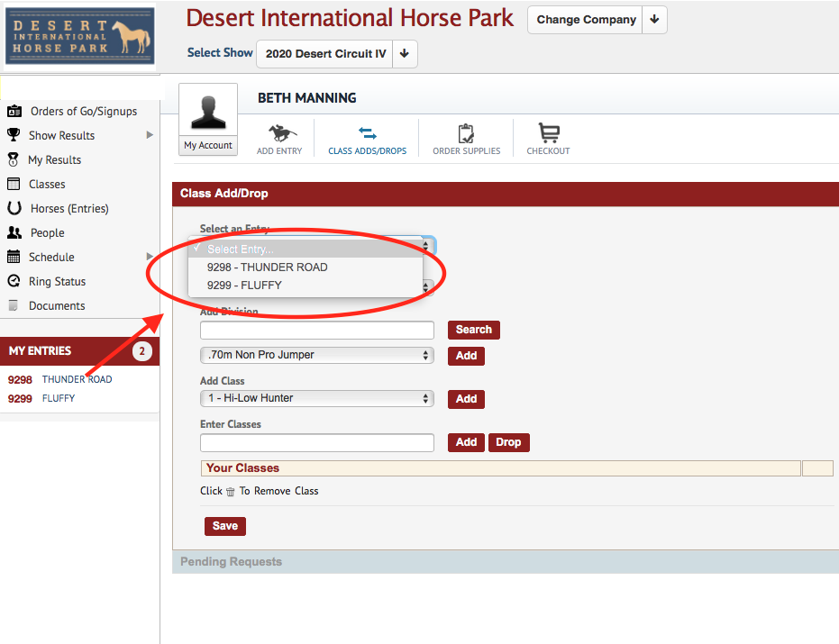Screen dimensions: 839x644
Task: Open the ADD ENTRY tab
Action: tap(279, 150)
